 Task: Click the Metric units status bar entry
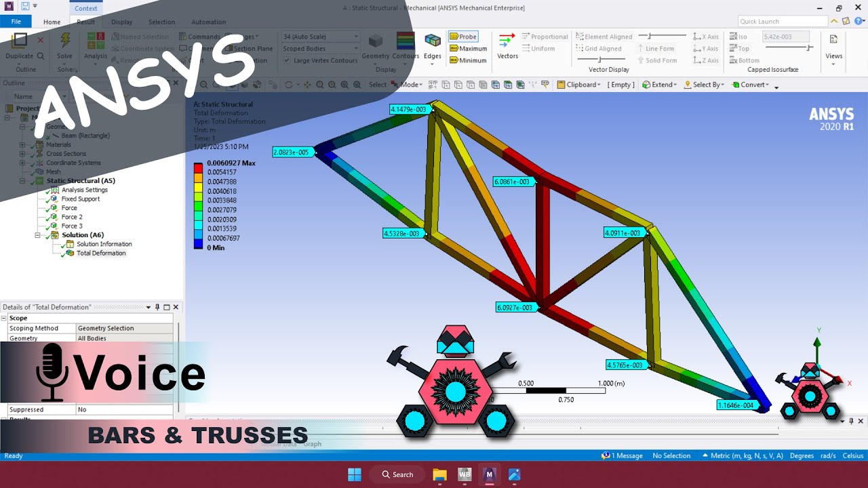pyautogui.click(x=743, y=455)
